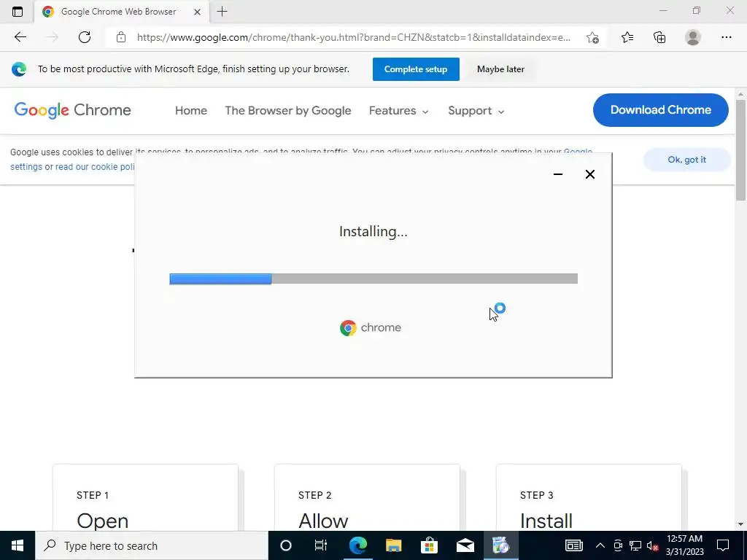This screenshot has width=747, height=560.
Task: Open Cortana circle icon on taskbar
Action: [286, 545]
